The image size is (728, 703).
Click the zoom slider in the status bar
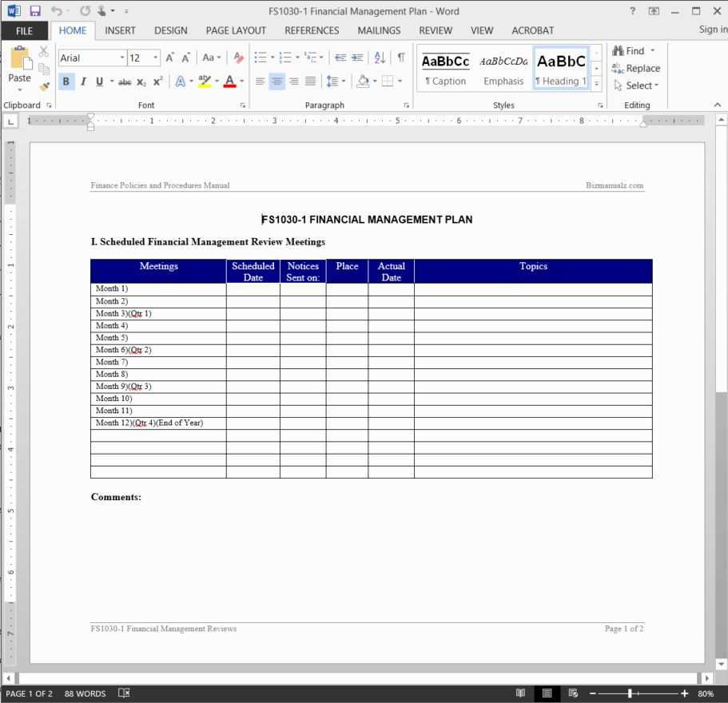[631, 693]
